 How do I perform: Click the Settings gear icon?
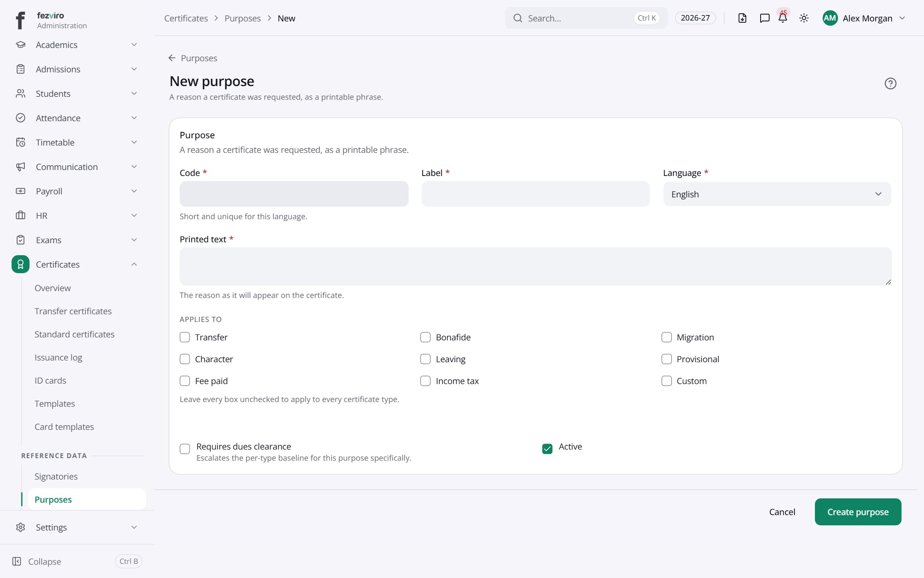(x=21, y=527)
